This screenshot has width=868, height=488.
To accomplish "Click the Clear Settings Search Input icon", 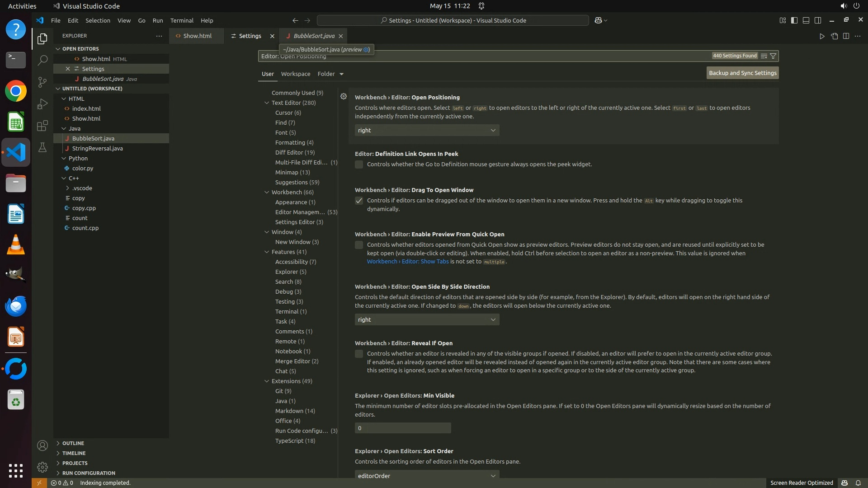I will [x=764, y=56].
